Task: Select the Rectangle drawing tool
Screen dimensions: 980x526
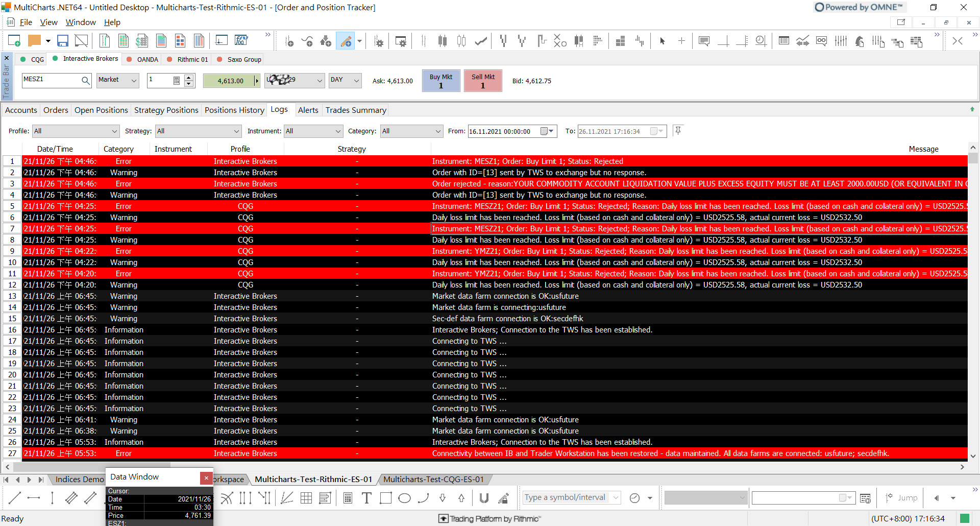Action: click(386, 498)
